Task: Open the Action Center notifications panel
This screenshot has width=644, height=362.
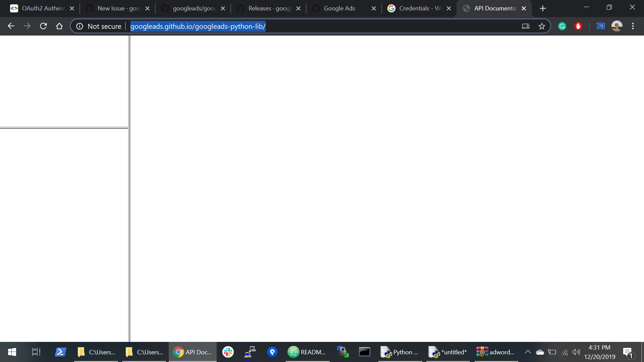Action: (x=628, y=352)
